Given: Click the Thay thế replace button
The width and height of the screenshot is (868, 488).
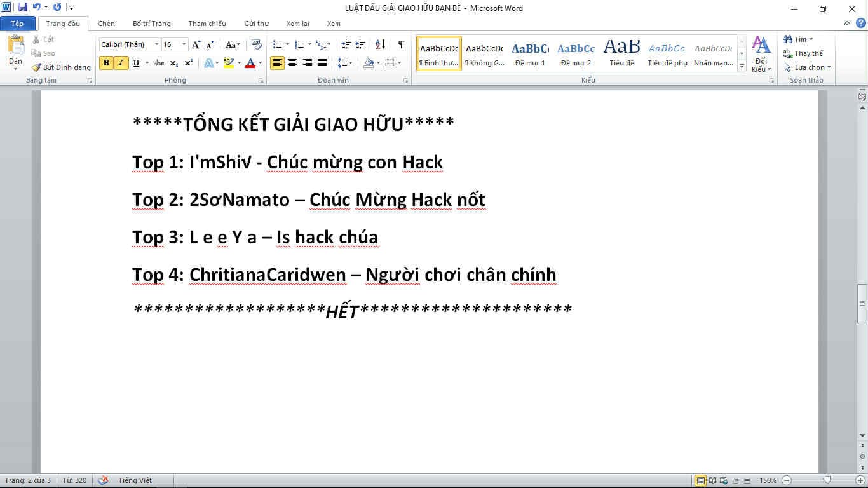Looking at the screenshot, I should tap(803, 53).
